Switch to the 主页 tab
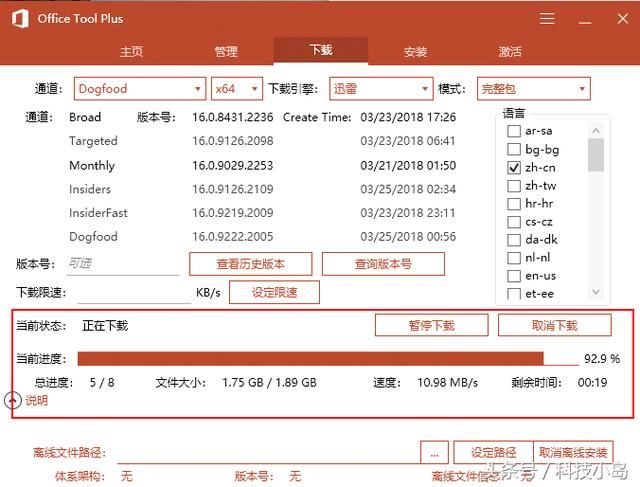The image size is (640, 487). (x=131, y=51)
